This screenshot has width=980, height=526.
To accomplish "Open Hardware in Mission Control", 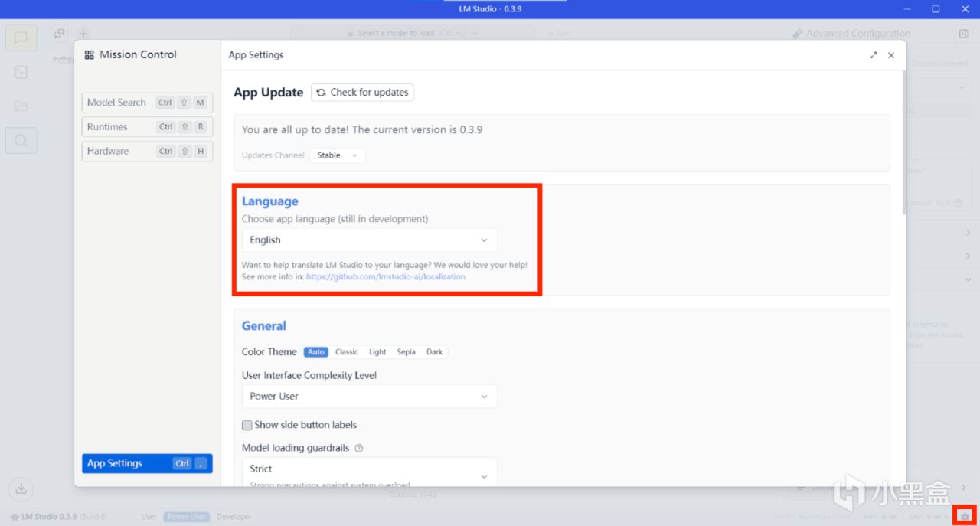I will point(147,152).
